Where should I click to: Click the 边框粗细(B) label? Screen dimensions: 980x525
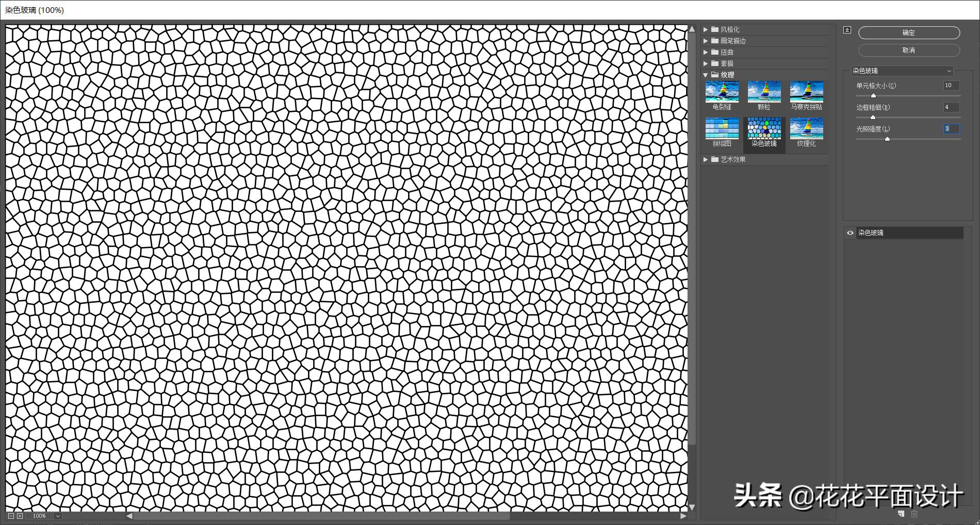[x=873, y=107]
